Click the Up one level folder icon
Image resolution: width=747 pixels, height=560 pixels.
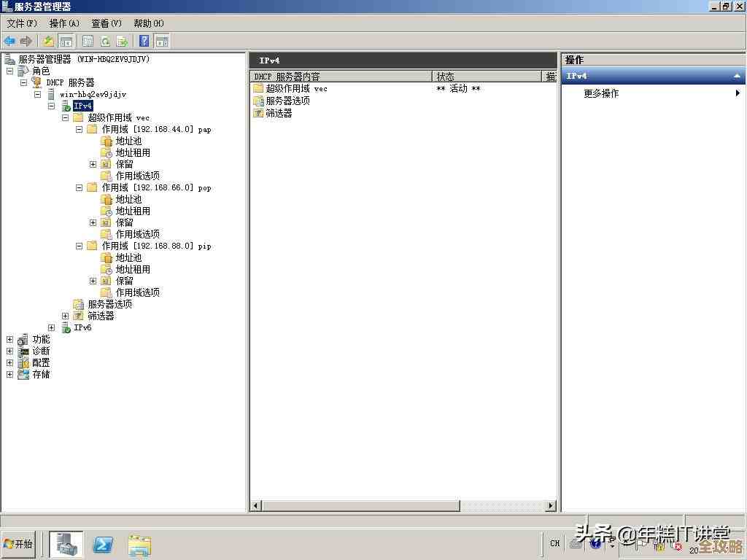click(49, 42)
